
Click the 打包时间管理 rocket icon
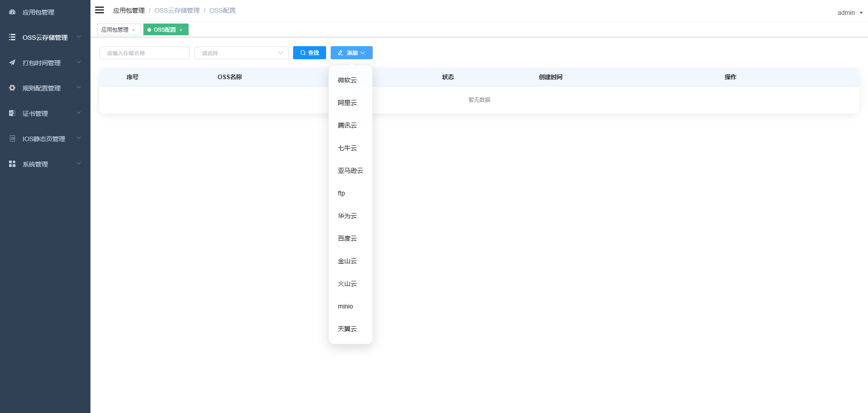pyautogui.click(x=12, y=63)
